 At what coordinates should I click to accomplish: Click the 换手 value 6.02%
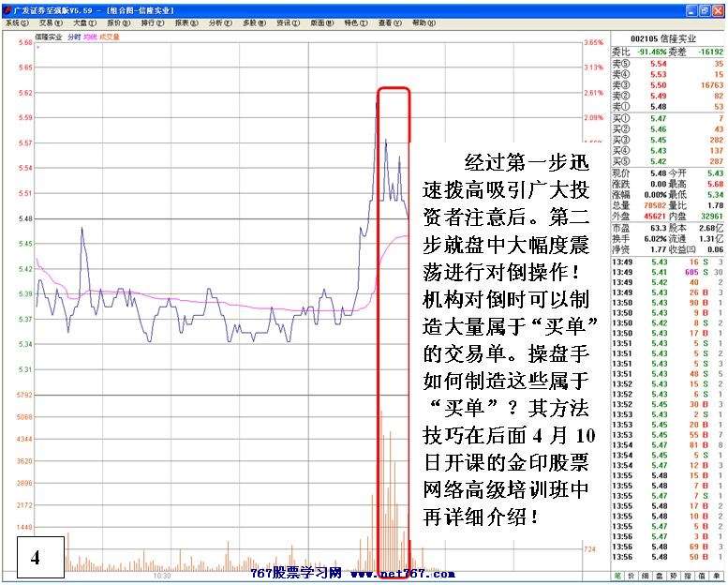click(x=656, y=238)
